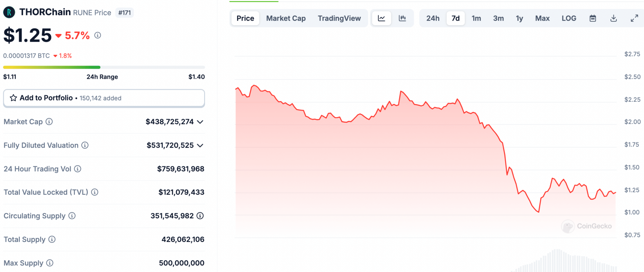This screenshot has height=272, width=644.
Task: Select the Max time range
Action: [542, 18]
